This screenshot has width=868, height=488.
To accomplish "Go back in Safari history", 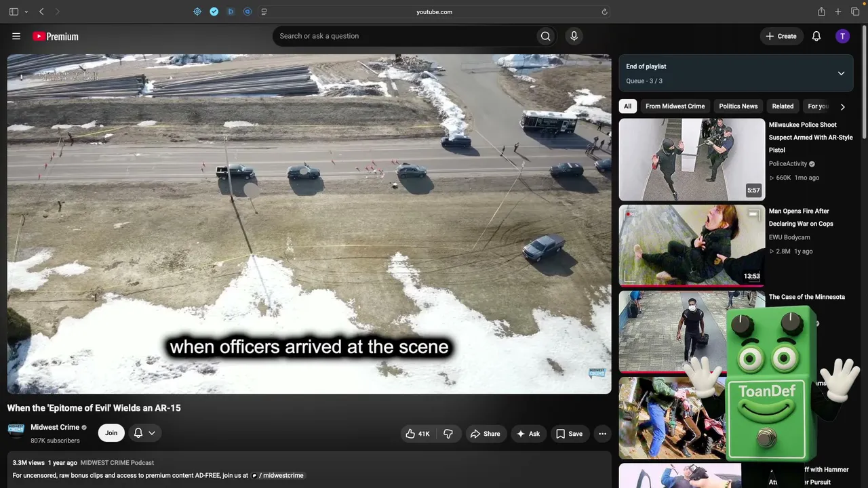I will pyautogui.click(x=41, y=12).
